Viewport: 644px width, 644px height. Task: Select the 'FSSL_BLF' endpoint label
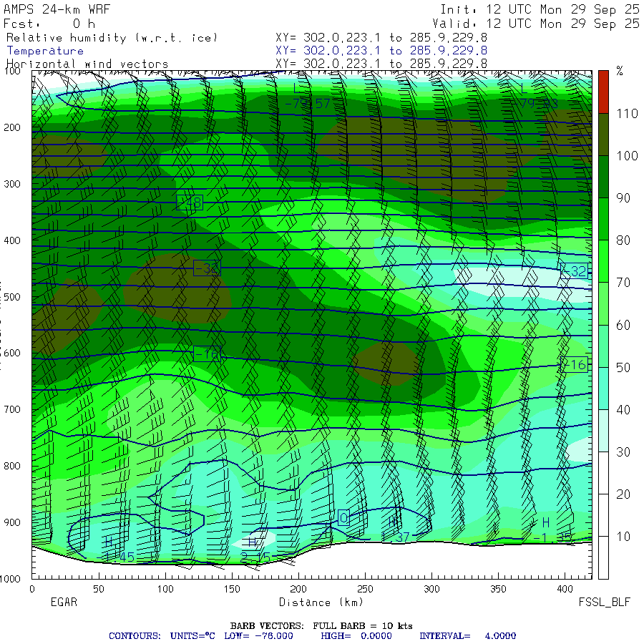point(604,602)
